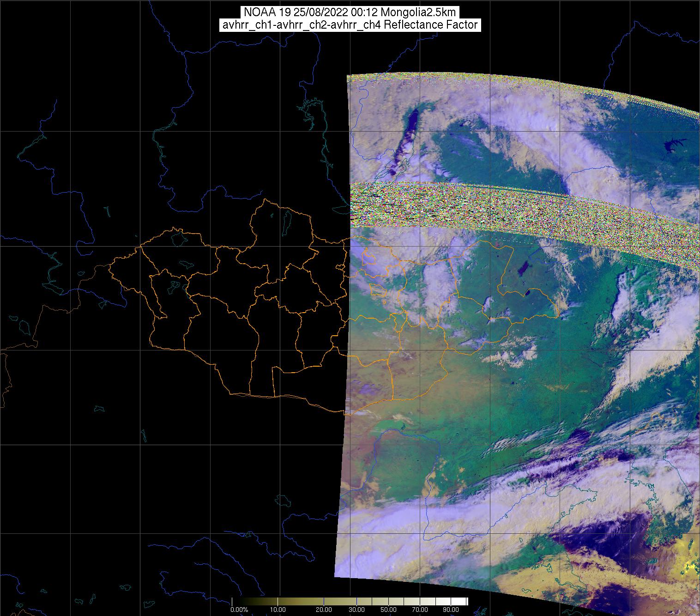The height and width of the screenshot is (616, 700).
Task: Click the 10.00 tick on the color bar
Action: pos(279,610)
